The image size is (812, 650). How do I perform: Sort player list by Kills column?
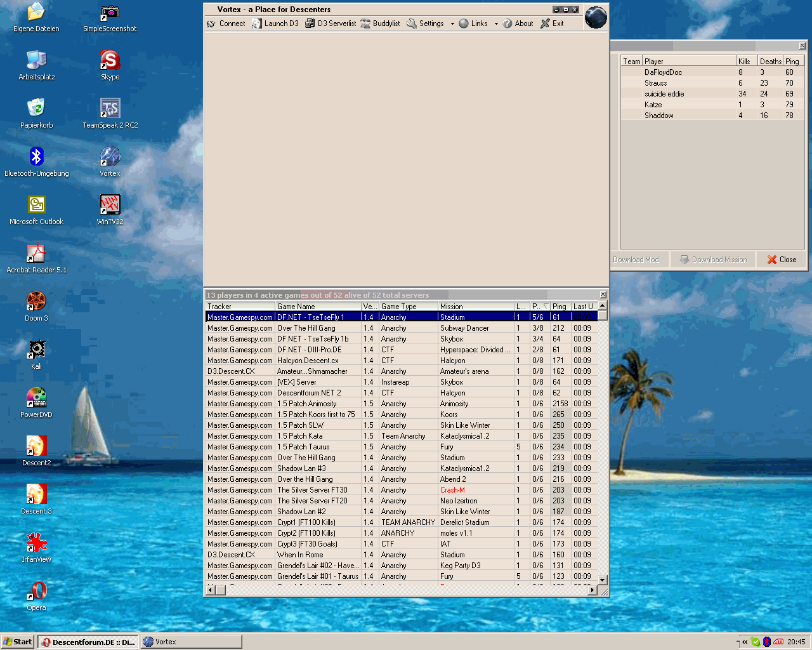[x=745, y=62]
